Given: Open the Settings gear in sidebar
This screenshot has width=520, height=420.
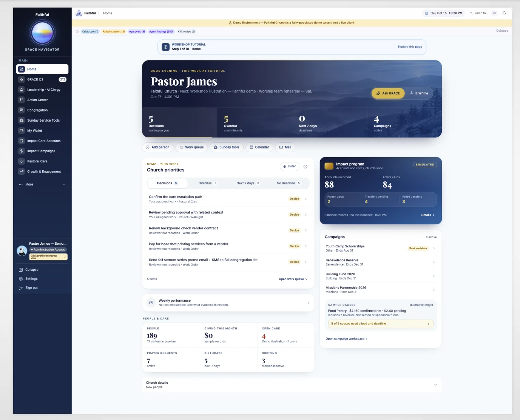Looking at the screenshot, I should (21, 279).
